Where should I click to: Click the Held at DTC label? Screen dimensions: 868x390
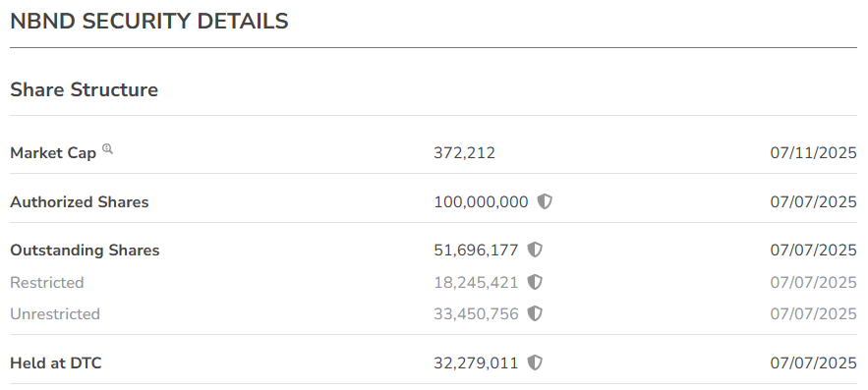point(56,363)
